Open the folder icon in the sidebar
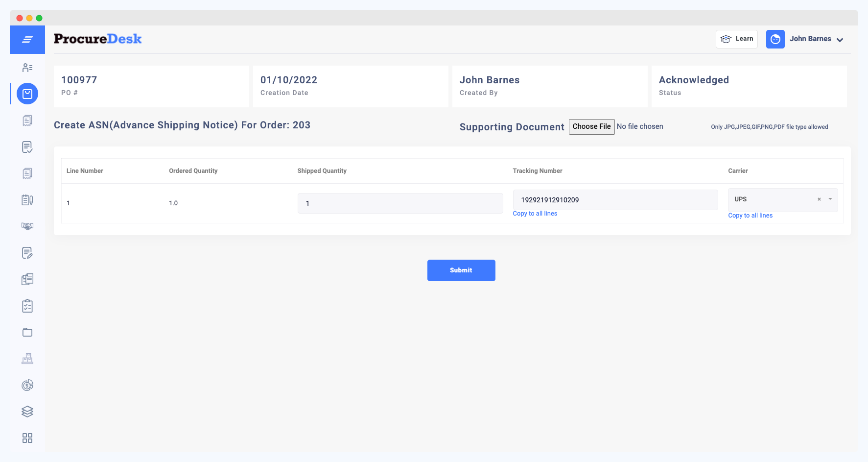Screen dimensions: 868x462 pos(27,332)
